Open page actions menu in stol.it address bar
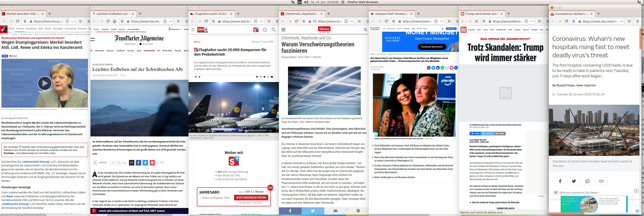The width and height of the screenshot is (644, 216). (x=261, y=21)
